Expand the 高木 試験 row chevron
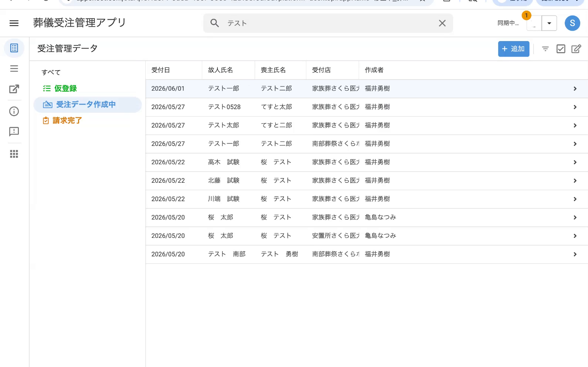Screen dimensions: 588x367 point(575,162)
